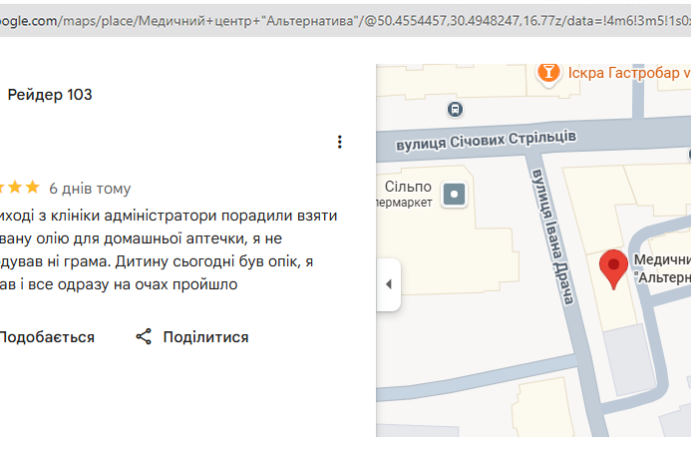This screenshot has height=460, width=691.
Task: Open the three-dot review options menu
Action: (x=340, y=142)
